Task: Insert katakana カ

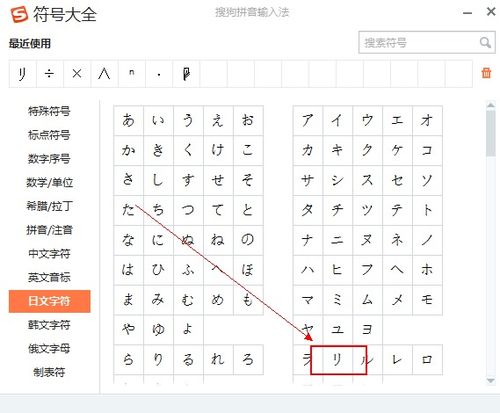Action: 308,150
